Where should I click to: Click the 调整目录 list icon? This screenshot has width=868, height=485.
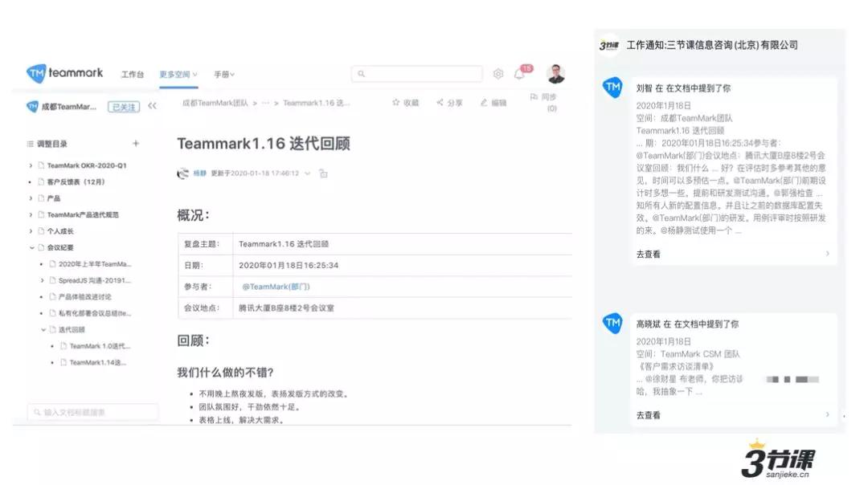pyautogui.click(x=30, y=144)
